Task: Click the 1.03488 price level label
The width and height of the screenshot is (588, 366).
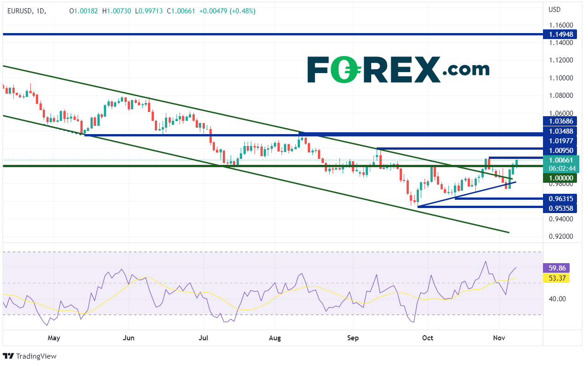Action: click(x=560, y=131)
